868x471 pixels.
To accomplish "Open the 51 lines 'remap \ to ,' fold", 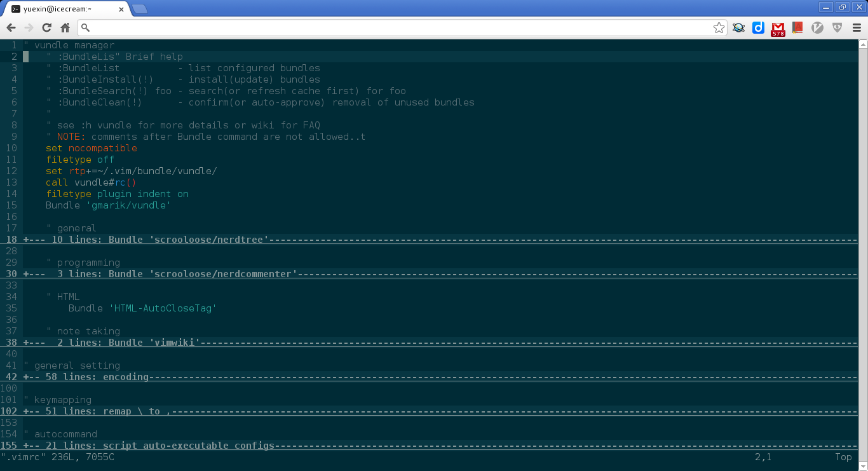I will [440, 411].
